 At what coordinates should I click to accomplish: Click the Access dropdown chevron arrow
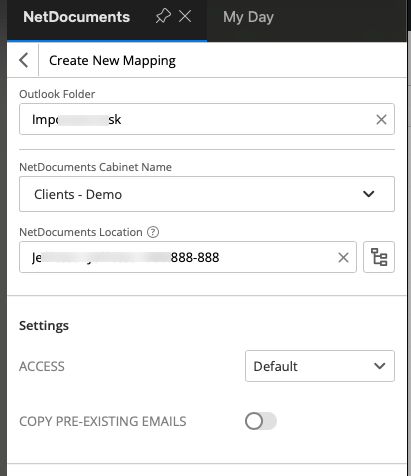(x=380, y=366)
